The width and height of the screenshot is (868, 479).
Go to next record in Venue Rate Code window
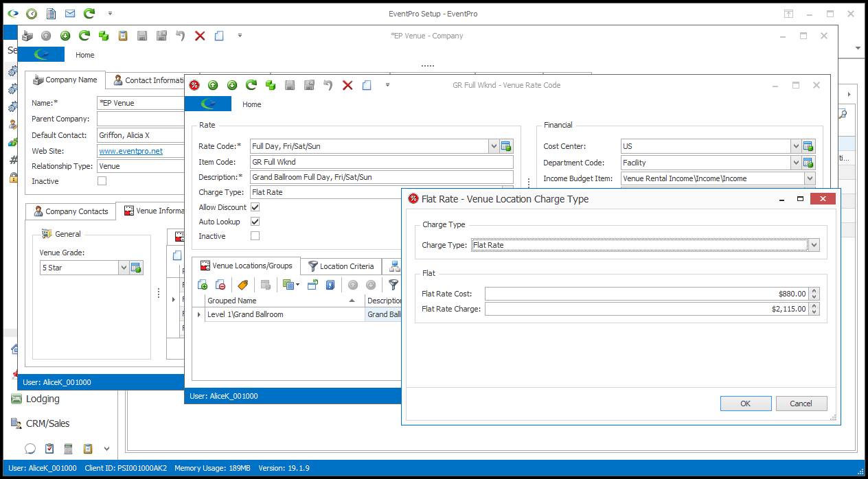pyautogui.click(x=232, y=85)
